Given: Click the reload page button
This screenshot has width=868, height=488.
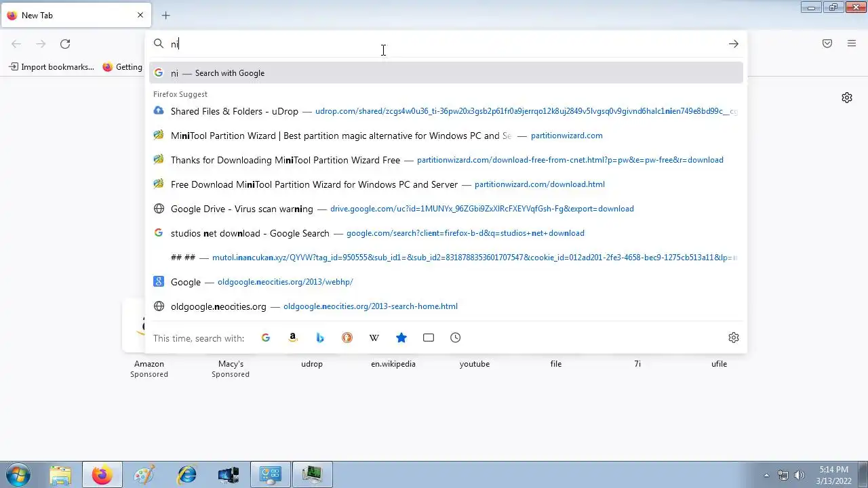Looking at the screenshot, I should click(65, 44).
